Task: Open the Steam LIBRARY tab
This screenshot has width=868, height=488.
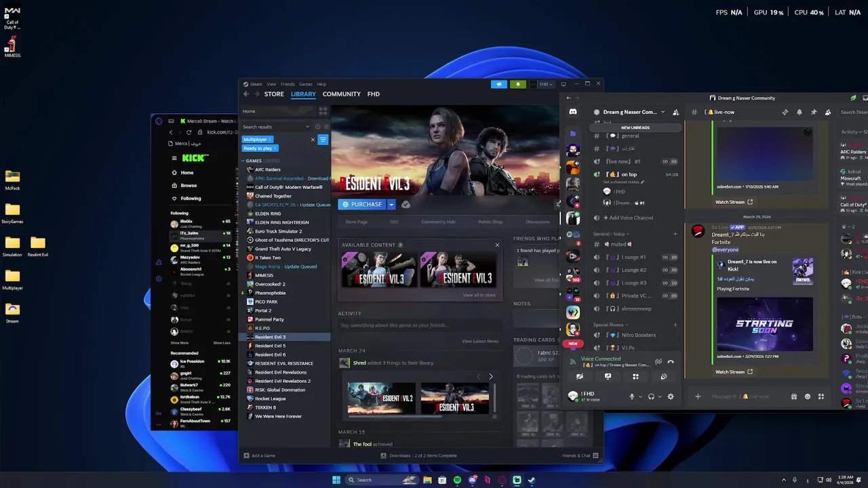Action: coord(303,94)
